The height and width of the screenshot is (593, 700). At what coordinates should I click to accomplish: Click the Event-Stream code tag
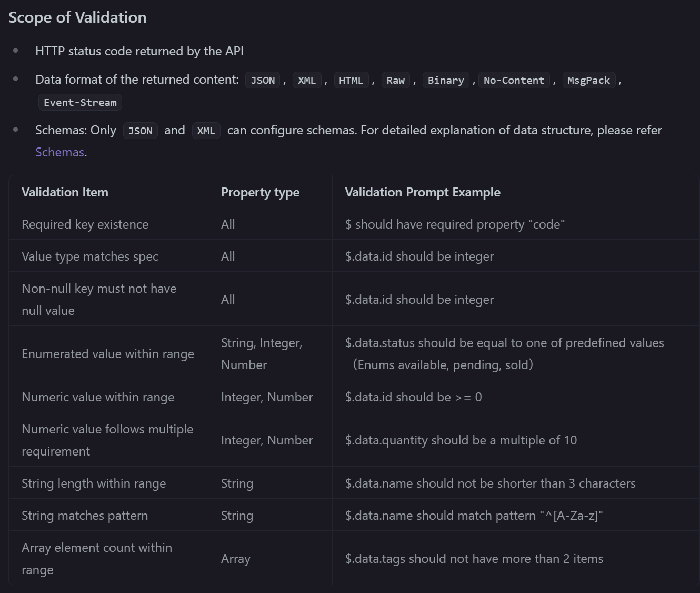point(80,102)
